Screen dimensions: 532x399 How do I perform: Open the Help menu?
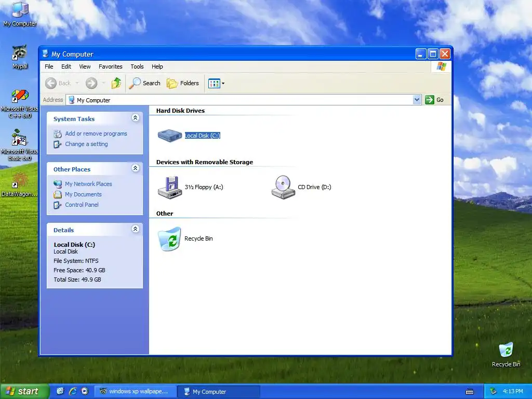point(157,66)
